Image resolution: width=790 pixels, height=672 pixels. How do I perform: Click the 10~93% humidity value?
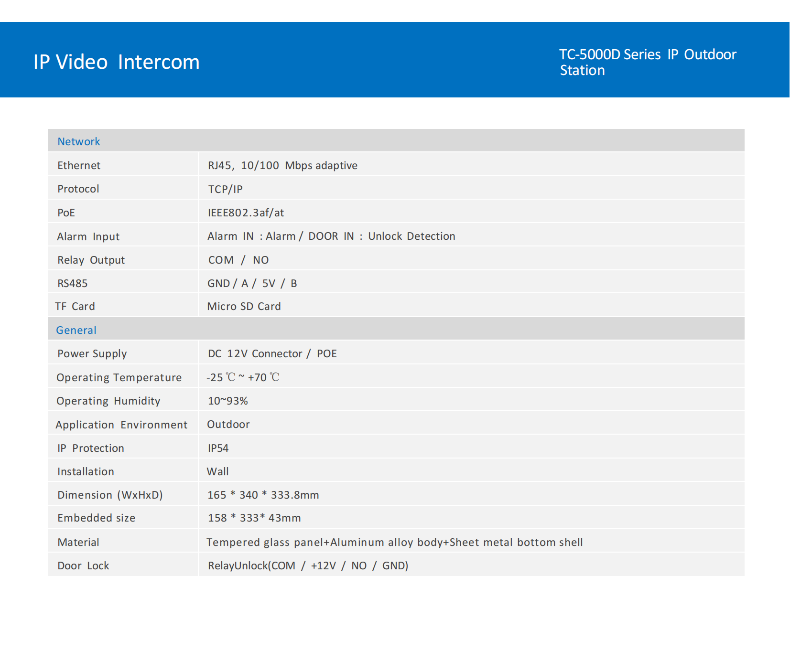tap(227, 401)
